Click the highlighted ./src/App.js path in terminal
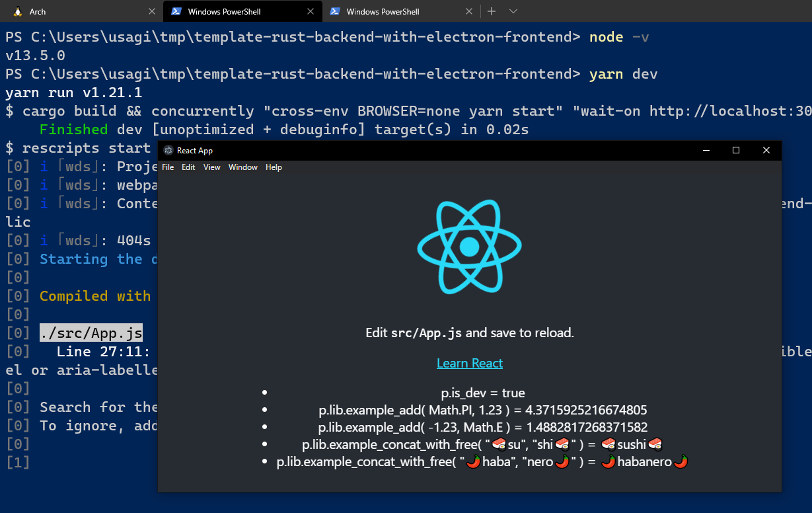812x513 pixels. point(91,333)
